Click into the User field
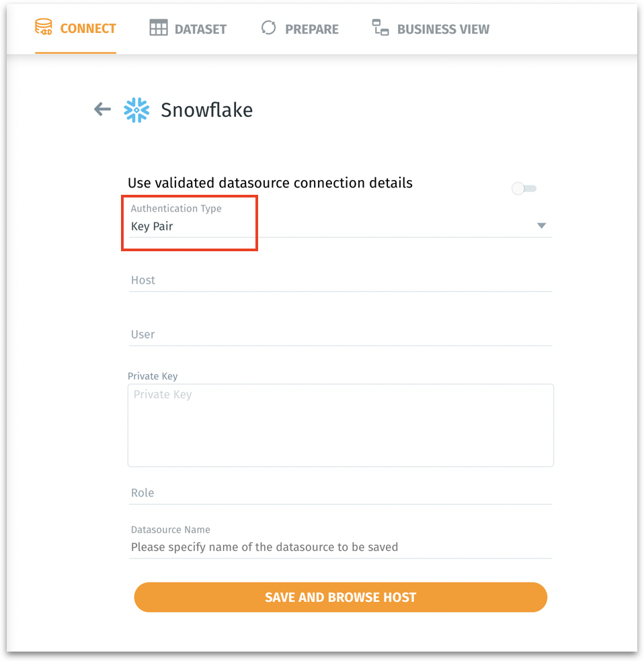 [x=341, y=335]
